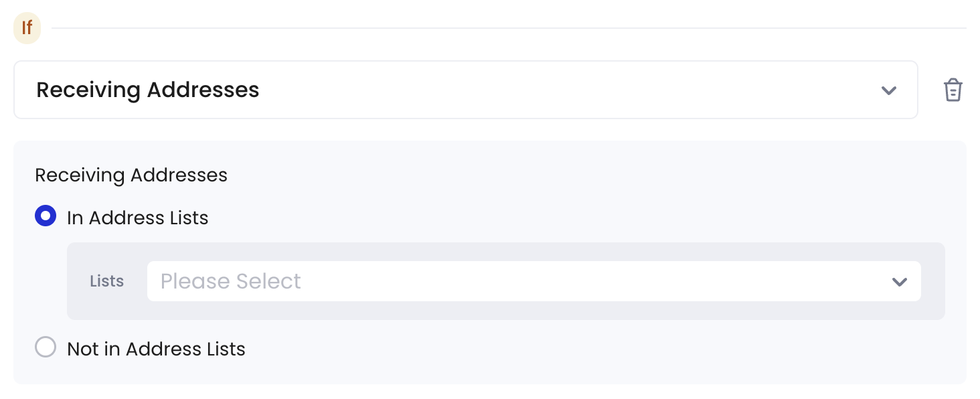Open the Lists 'Please Select' dropdown

534,281
